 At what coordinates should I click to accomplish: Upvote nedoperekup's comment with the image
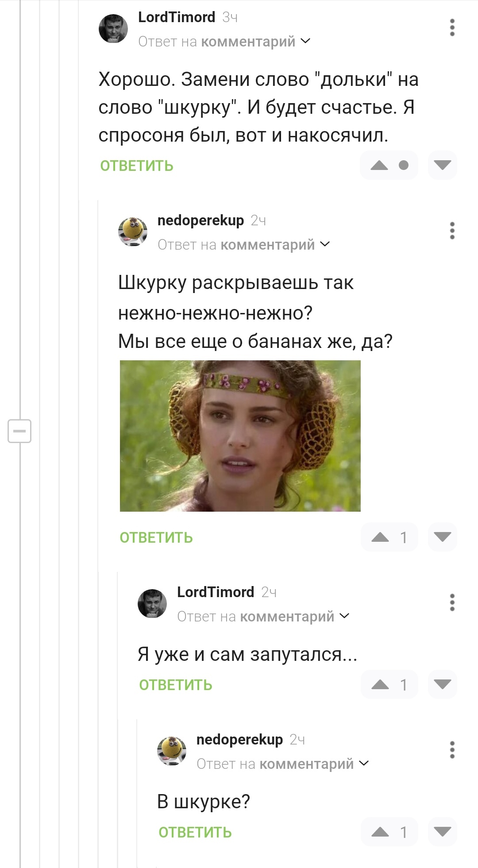tap(380, 537)
